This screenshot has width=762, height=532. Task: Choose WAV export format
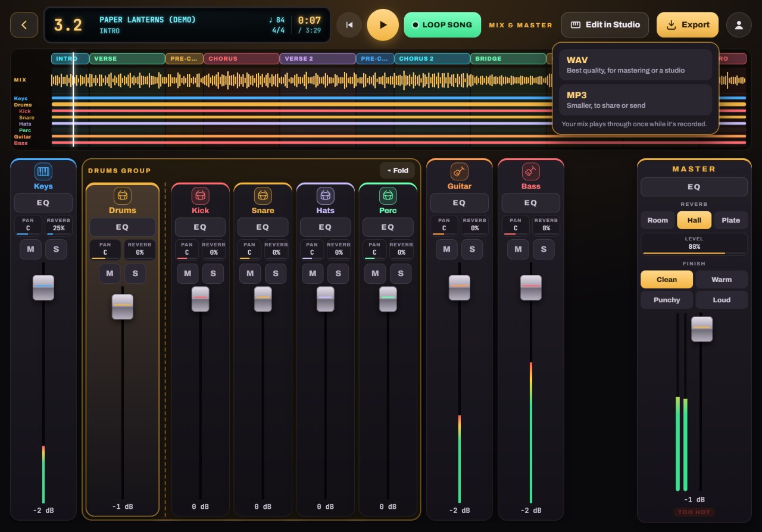tap(635, 65)
